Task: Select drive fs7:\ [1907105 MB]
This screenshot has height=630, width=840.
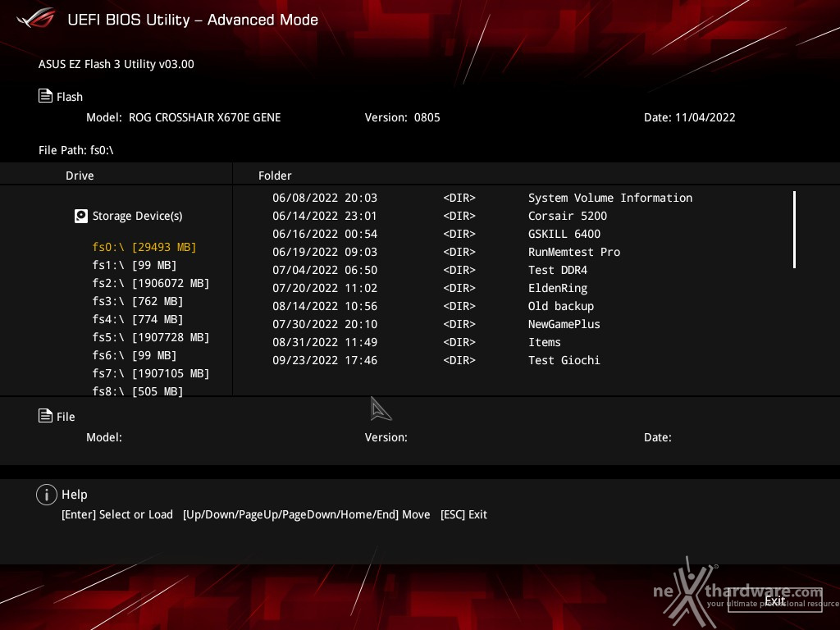Action: pyautogui.click(x=151, y=373)
